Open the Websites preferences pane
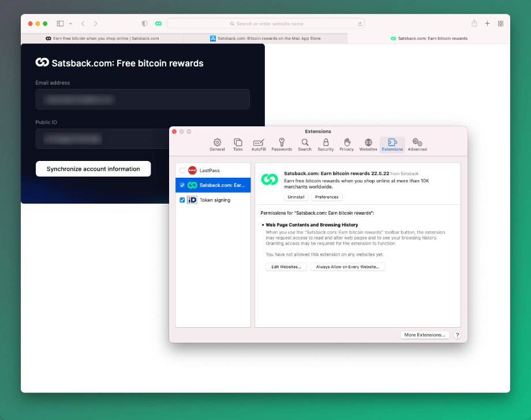The image size is (531, 420). (x=368, y=145)
